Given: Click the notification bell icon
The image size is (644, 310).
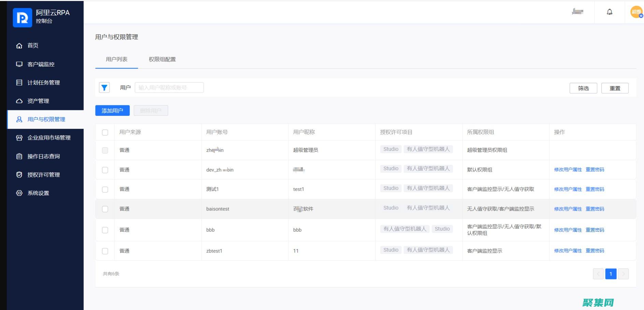Looking at the screenshot, I should (610, 12).
